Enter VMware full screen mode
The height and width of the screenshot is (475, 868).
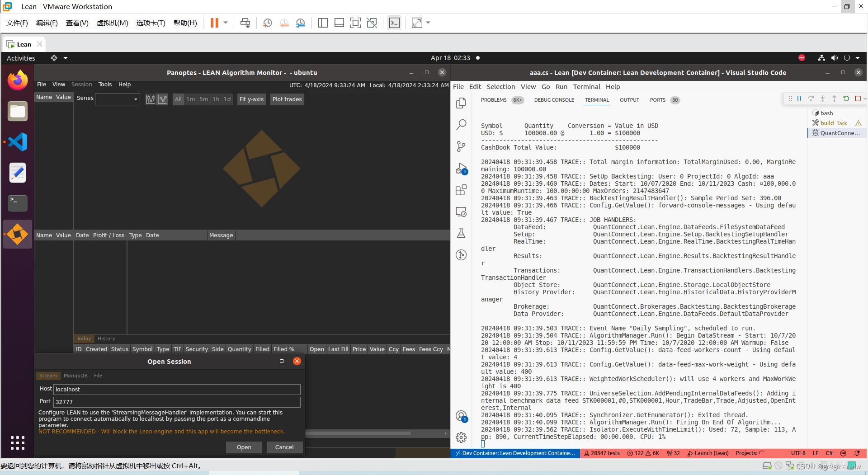tap(355, 23)
